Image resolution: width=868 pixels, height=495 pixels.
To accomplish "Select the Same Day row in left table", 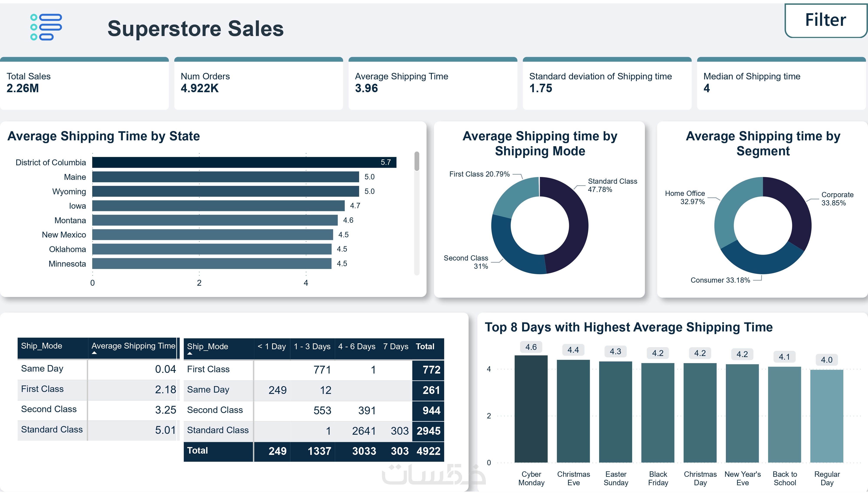I will [42, 369].
